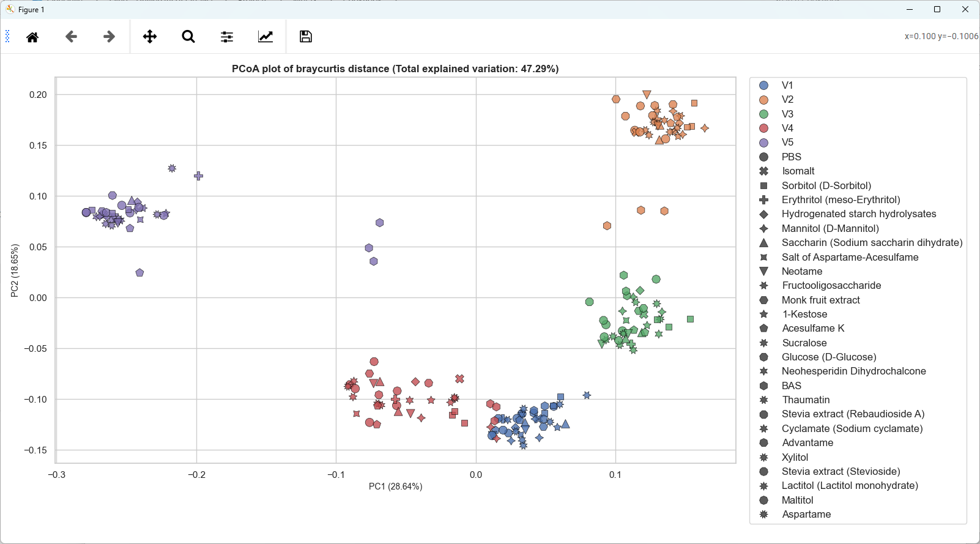Click V1 blue legend marker
980x544 pixels.
pyautogui.click(x=763, y=85)
